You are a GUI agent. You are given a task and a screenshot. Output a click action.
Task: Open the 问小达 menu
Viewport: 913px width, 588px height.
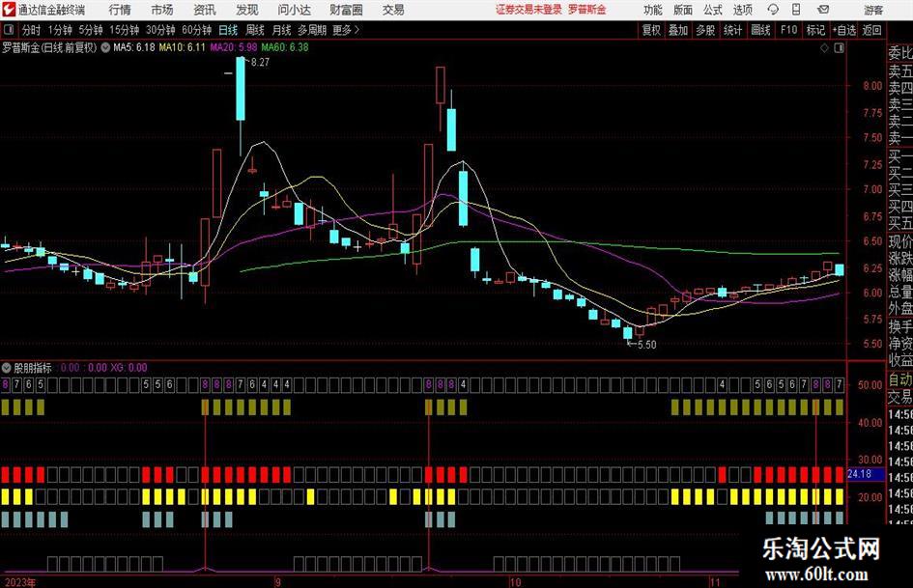pos(294,10)
